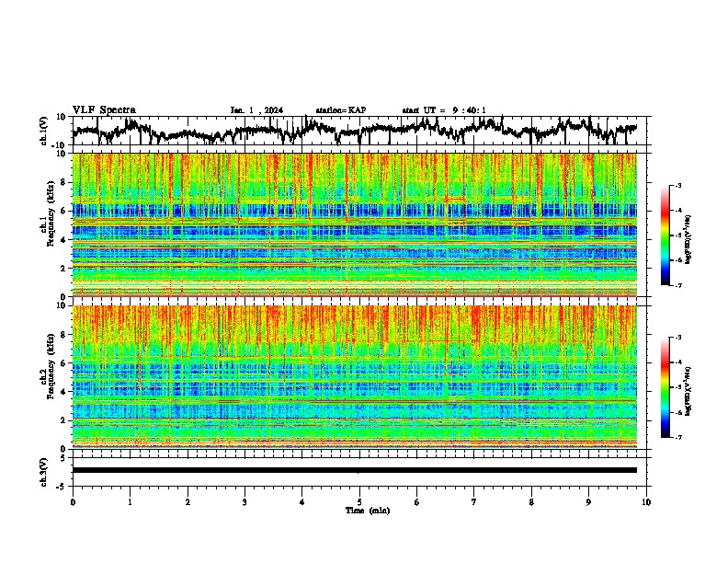Image resolution: width=728 pixels, height=563 pixels.
Task: Click the "-5" tick label on ch.3 axis
Action: pos(61,487)
